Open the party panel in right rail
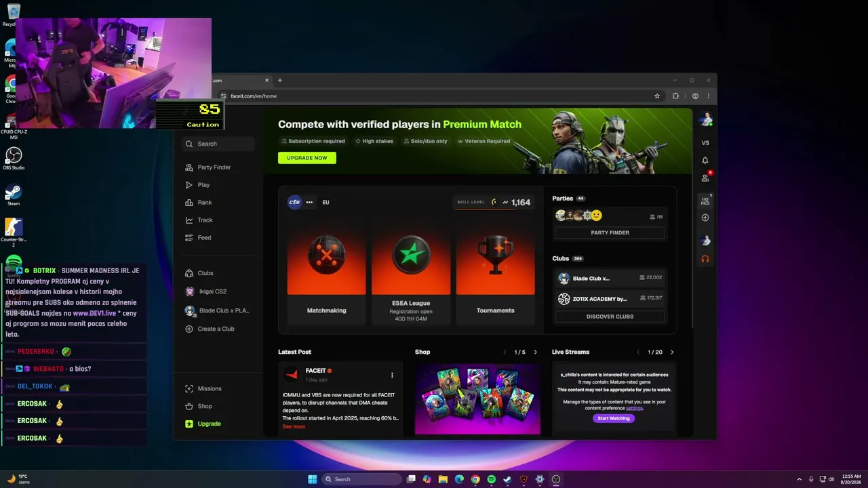The height and width of the screenshot is (488, 868). click(x=705, y=201)
